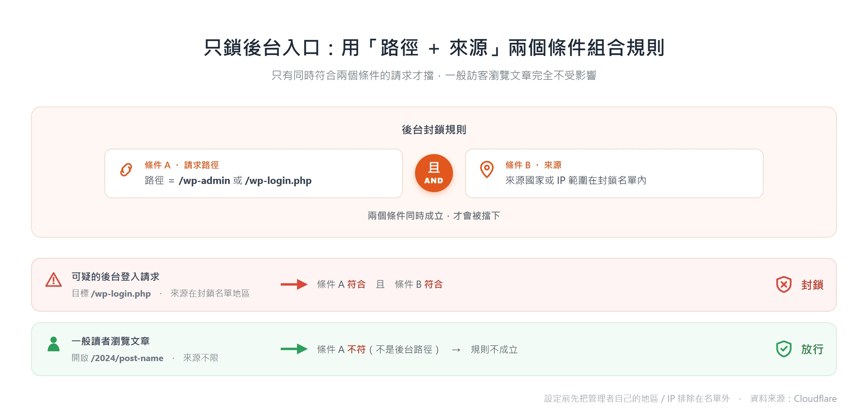Click the path text /wp-admin 或 /wp-login.php
868x411 pixels.
tap(245, 181)
